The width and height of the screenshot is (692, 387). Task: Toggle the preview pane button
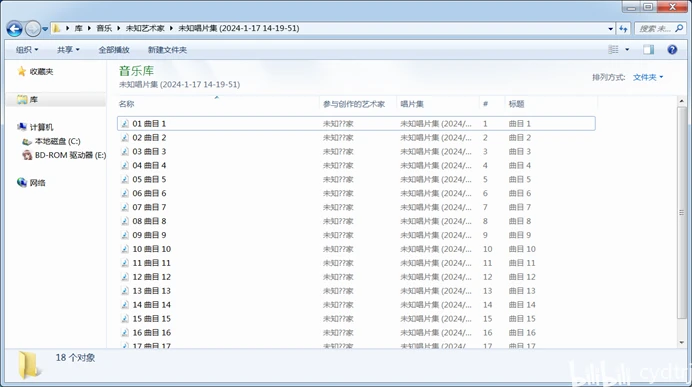click(x=648, y=49)
